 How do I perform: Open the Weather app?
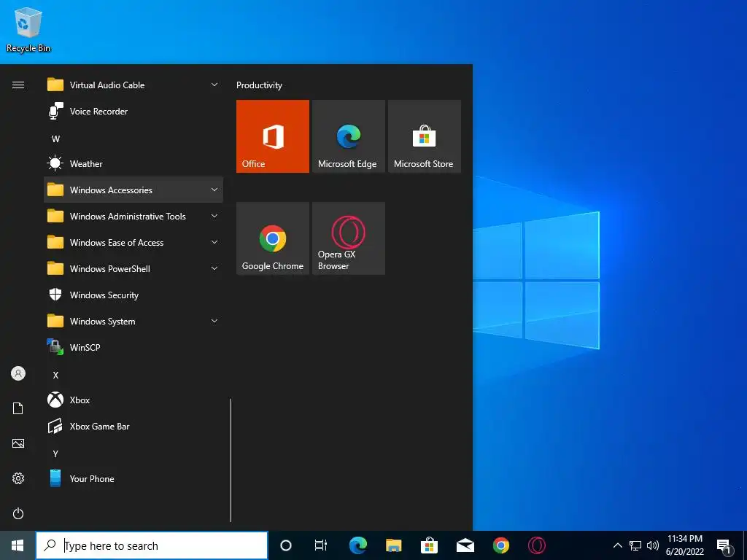point(133,164)
